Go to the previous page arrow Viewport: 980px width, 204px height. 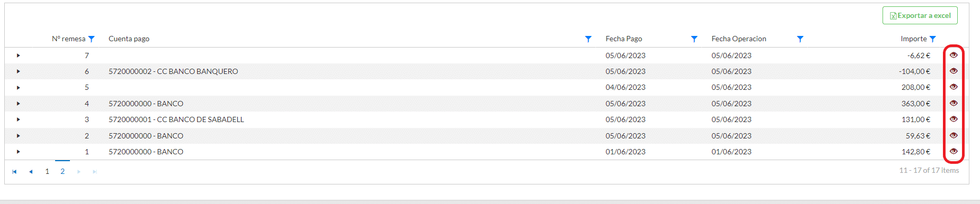31,172
